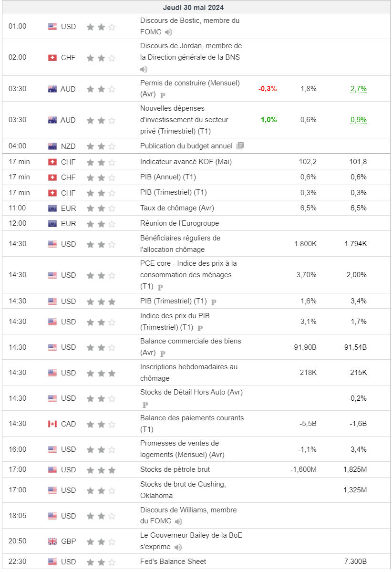Click the New Zealand flag on the NZD row

pos(52,146)
